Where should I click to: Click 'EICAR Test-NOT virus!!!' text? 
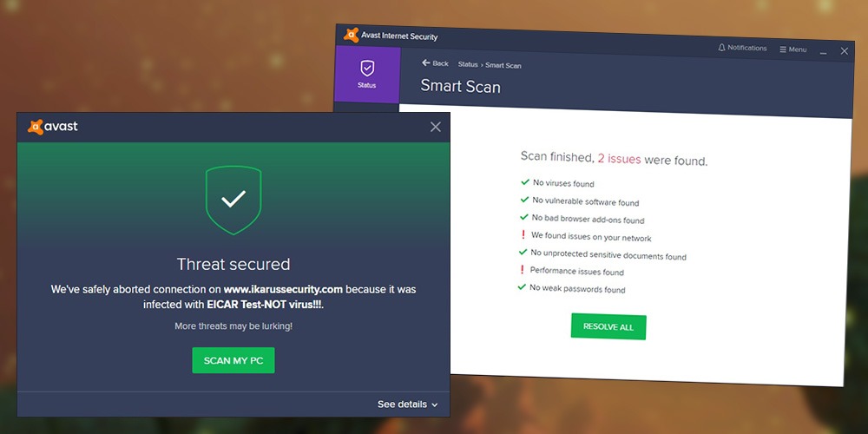(x=264, y=305)
